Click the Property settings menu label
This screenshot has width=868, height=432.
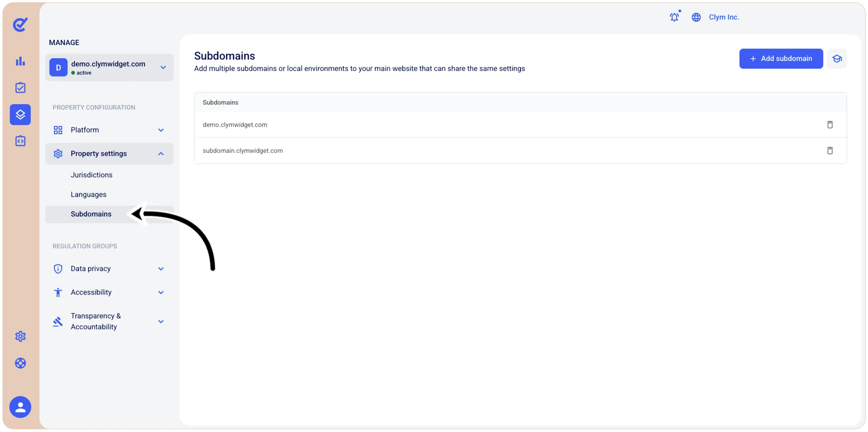tap(99, 154)
